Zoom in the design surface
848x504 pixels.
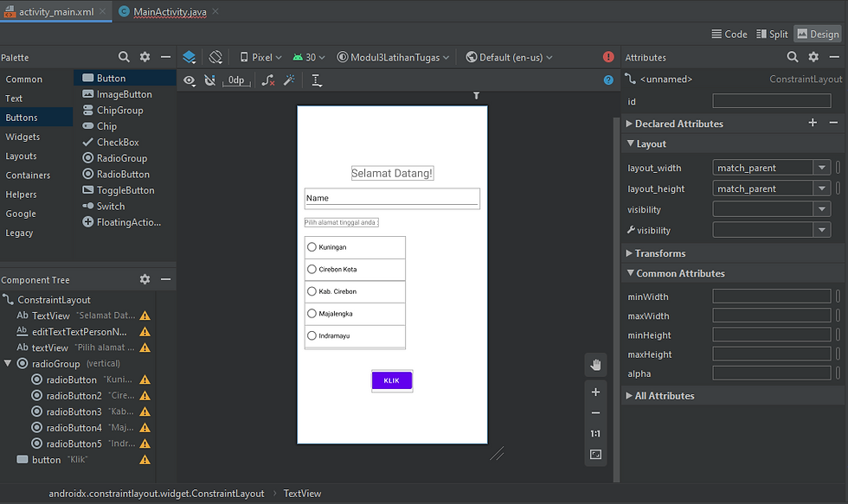(595, 392)
